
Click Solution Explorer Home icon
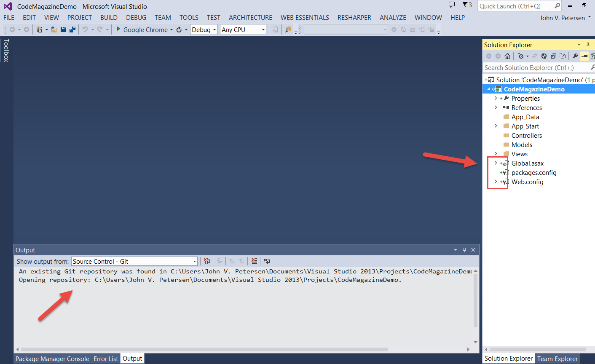[507, 56]
